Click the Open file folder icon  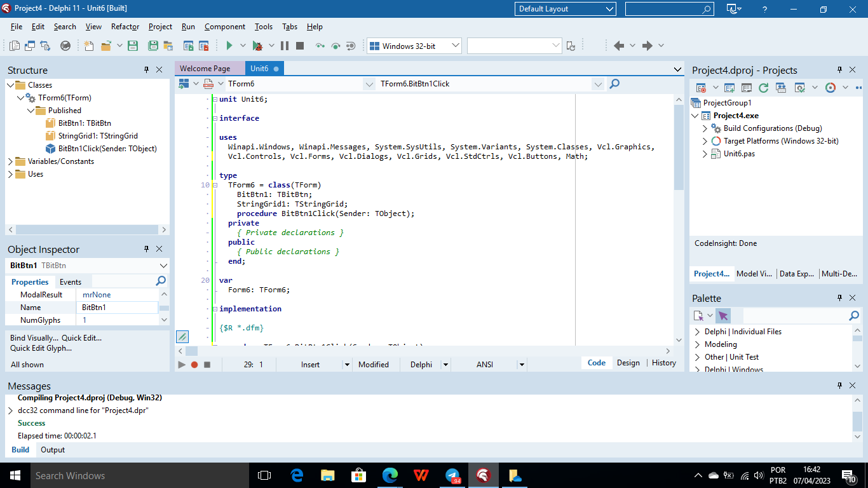[105, 46]
